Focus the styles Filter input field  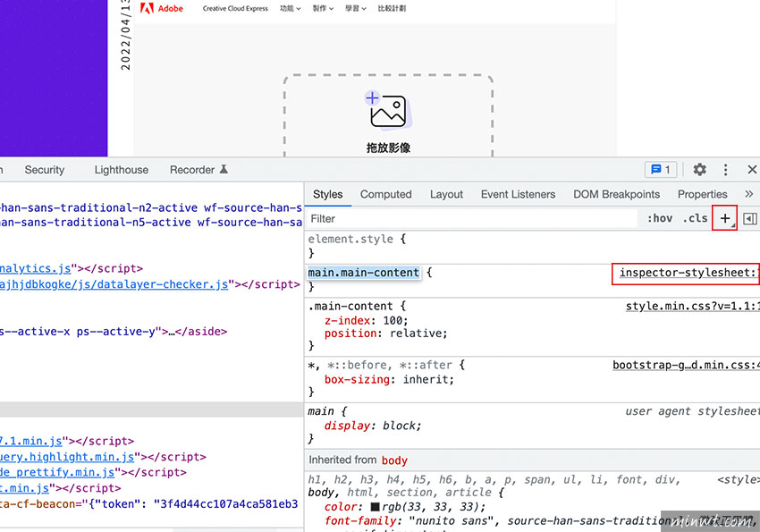coord(473,218)
